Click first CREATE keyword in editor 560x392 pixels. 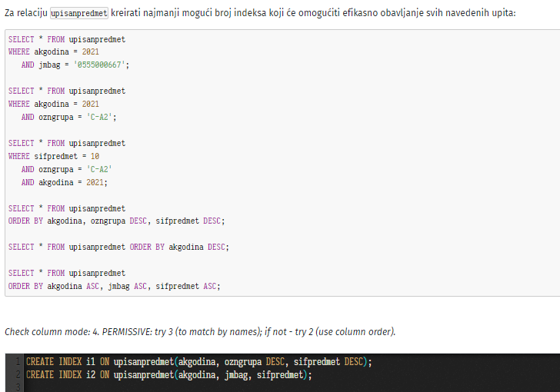tap(40, 362)
